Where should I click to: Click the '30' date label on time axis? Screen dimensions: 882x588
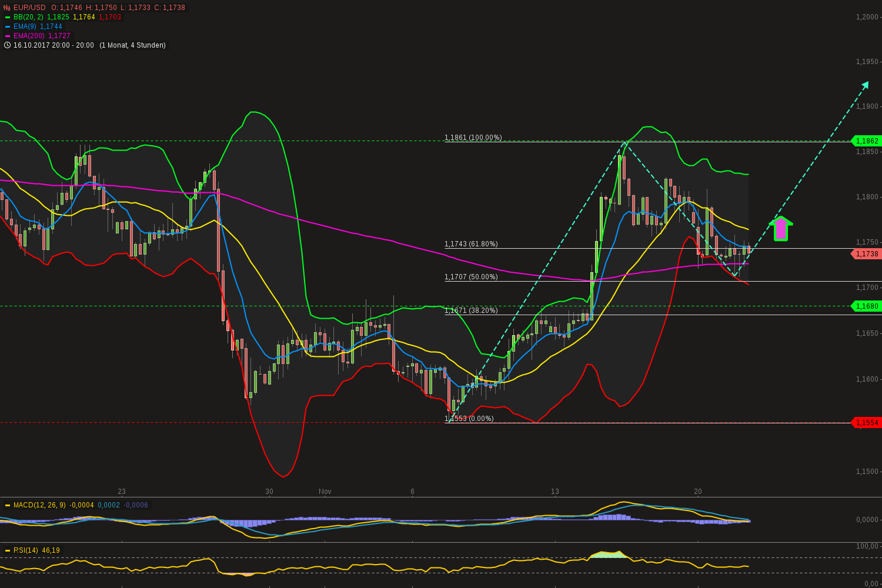(x=269, y=492)
